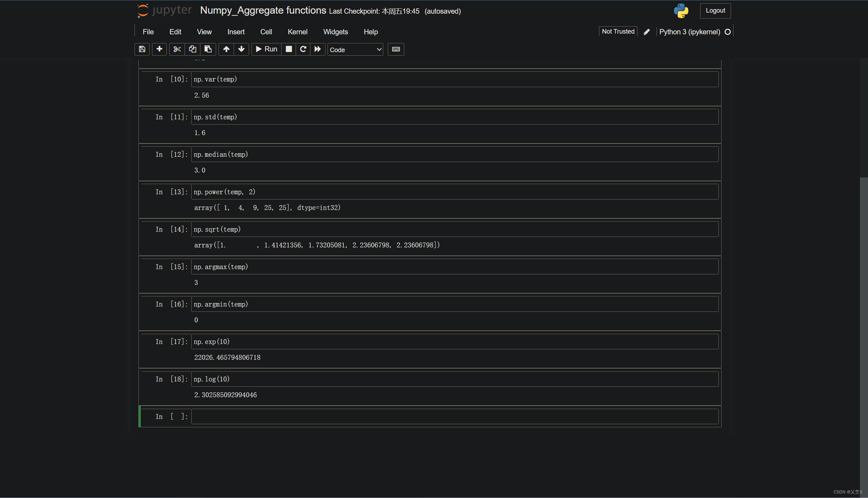Click the output 2.302585092994046

[x=226, y=395]
